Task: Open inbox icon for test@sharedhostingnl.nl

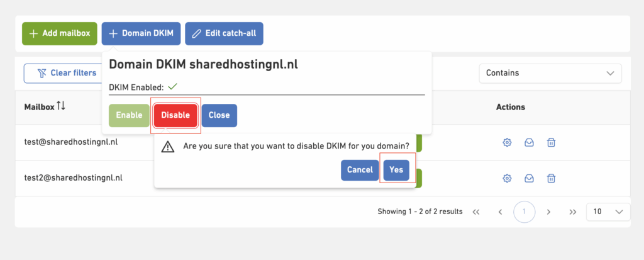Action: coord(529,142)
